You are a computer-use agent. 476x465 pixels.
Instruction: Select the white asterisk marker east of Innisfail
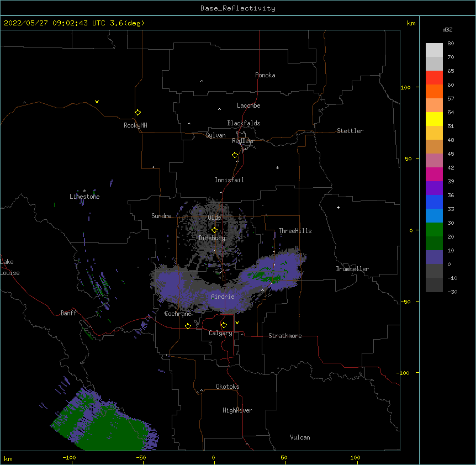277,167
